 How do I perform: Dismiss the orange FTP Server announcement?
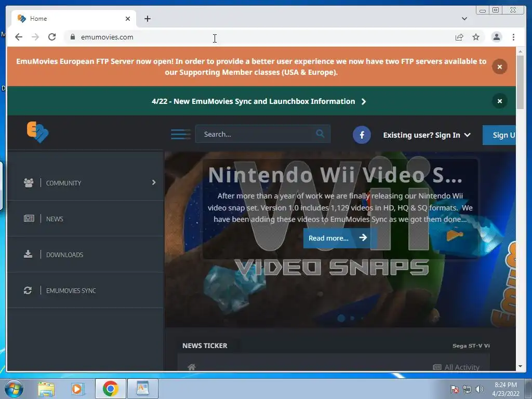[499, 67]
